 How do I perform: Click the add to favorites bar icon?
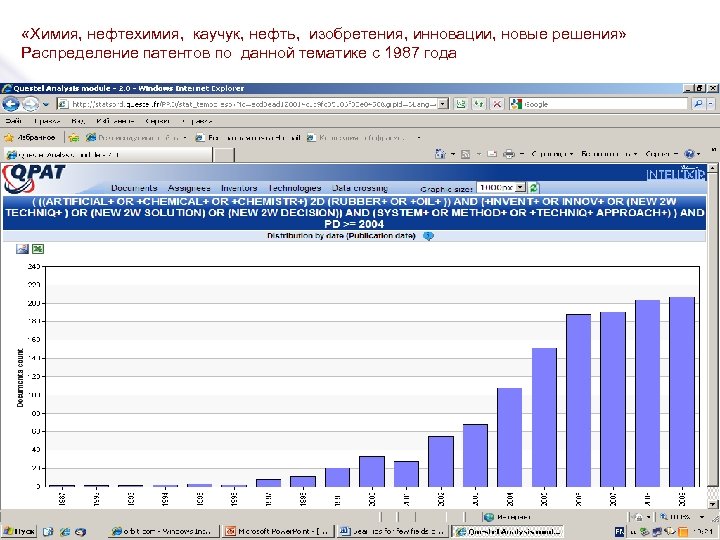coord(74,137)
